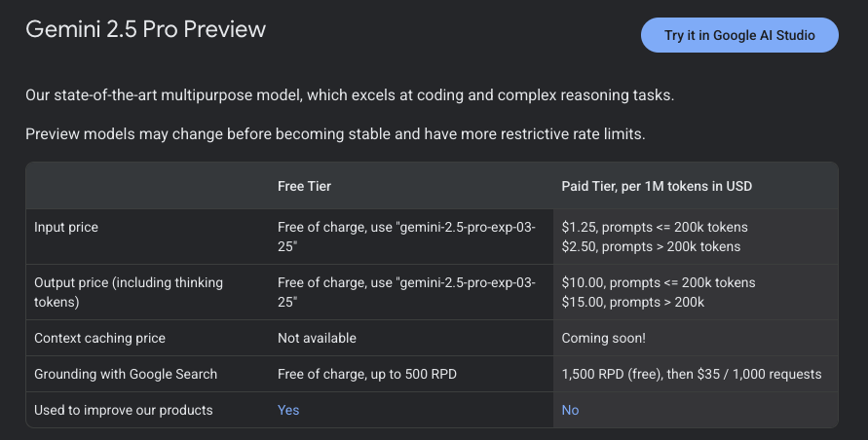This screenshot has width=868, height=440.
Task: Click the Gemini 2.5 Pro Preview heading
Action: pyautogui.click(x=145, y=29)
